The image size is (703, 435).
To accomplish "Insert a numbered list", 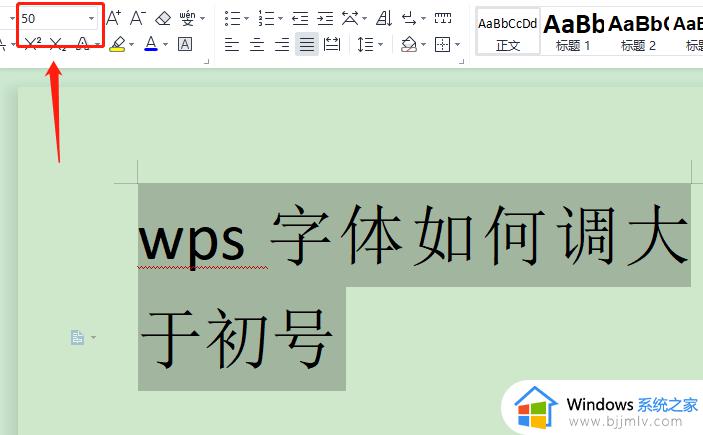I will [266, 18].
